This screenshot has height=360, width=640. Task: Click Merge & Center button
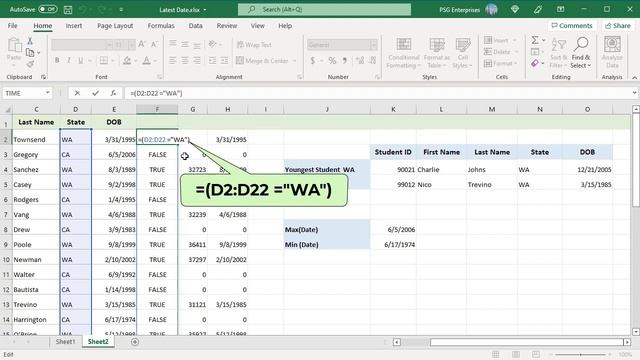point(262,60)
